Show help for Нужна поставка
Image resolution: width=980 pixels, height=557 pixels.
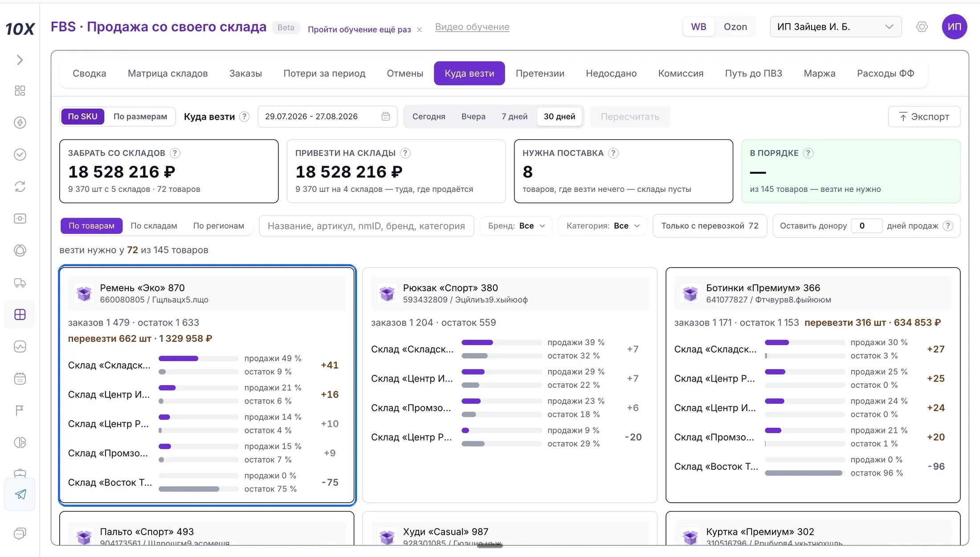point(613,153)
